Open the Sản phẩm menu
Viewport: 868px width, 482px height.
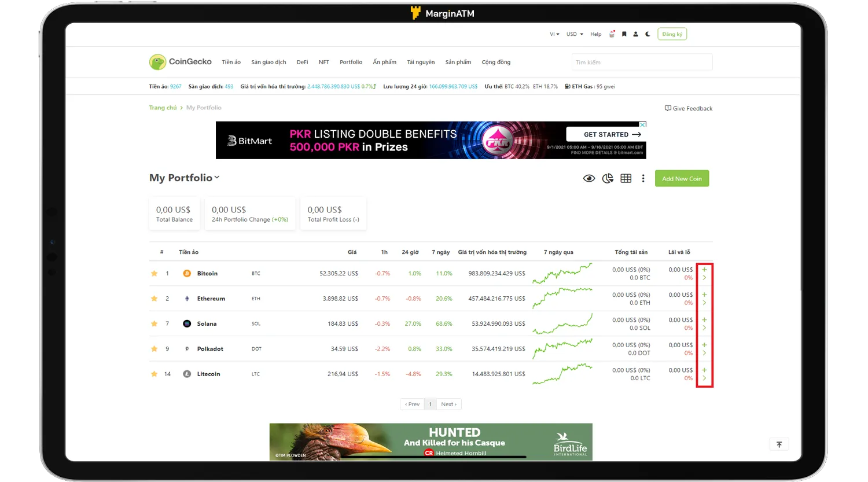458,62
